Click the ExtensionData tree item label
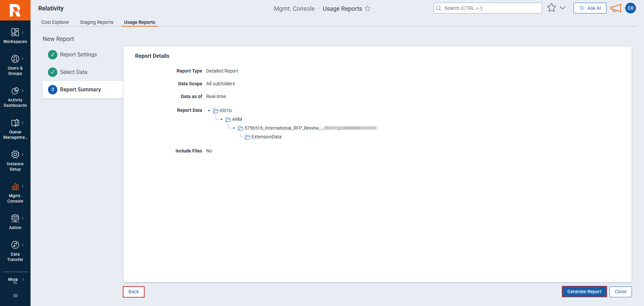The height and width of the screenshot is (306, 644). click(267, 137)
